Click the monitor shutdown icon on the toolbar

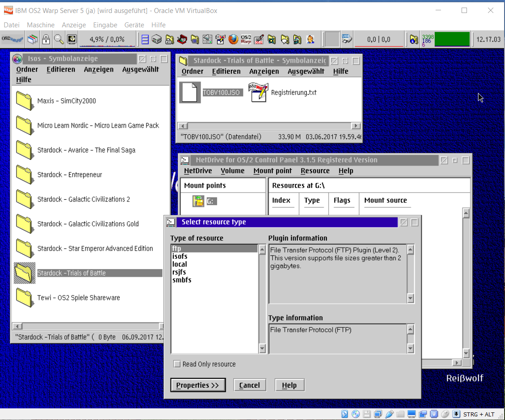click(x=72, y=39)
